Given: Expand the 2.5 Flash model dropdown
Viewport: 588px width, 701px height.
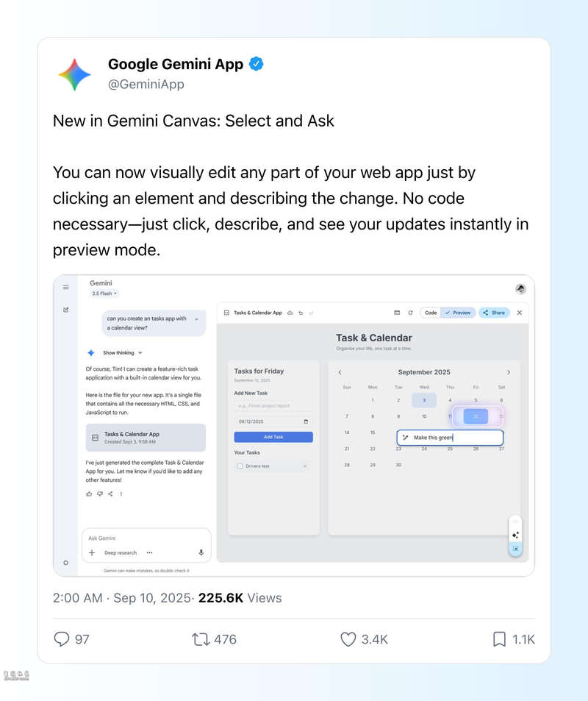Looking at the screenshot, I should [104, 293].
